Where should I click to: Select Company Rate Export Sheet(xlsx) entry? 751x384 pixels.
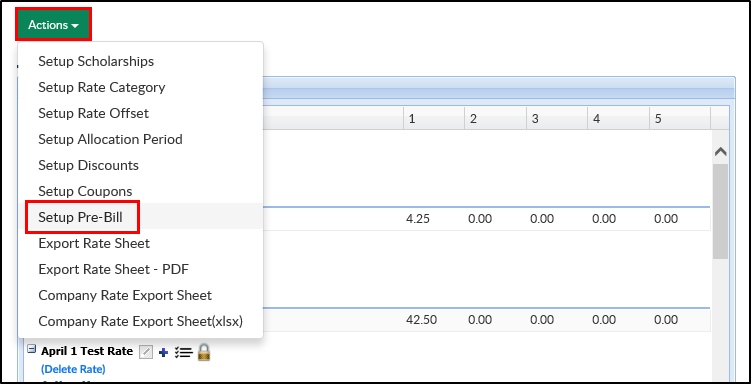pyautogui.click(x=140, y=321)
